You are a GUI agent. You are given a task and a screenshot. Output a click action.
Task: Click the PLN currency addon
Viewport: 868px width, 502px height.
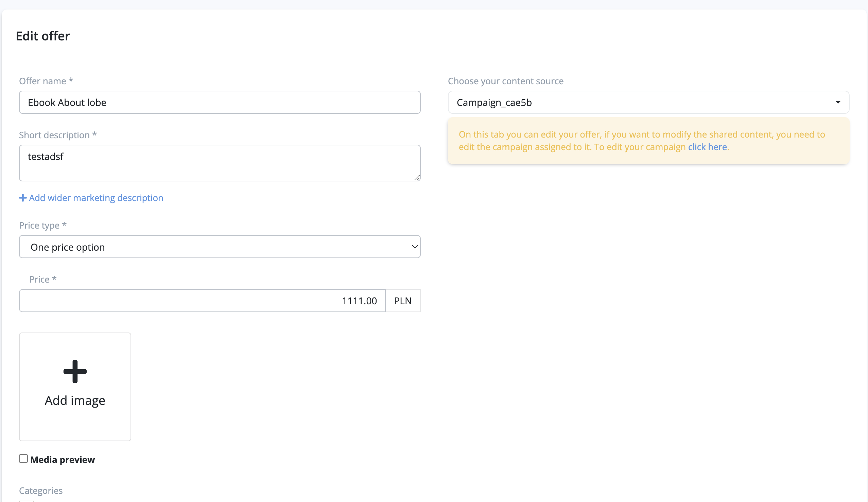(402, 301)
